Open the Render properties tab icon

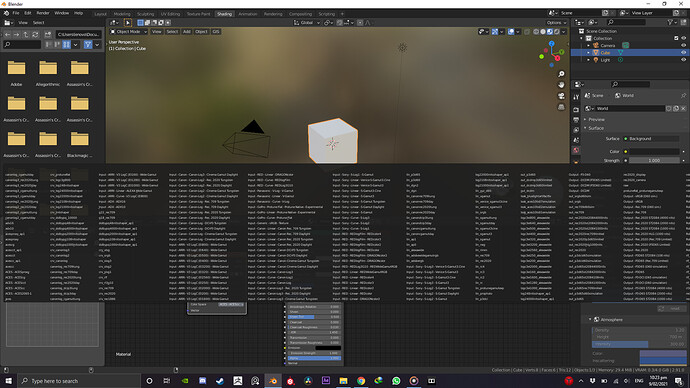point(576,110)
